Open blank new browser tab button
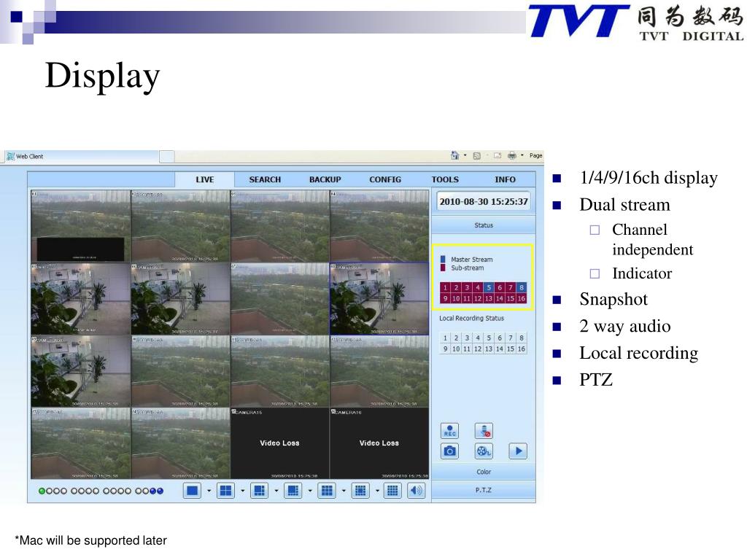 tap(166, 156)
